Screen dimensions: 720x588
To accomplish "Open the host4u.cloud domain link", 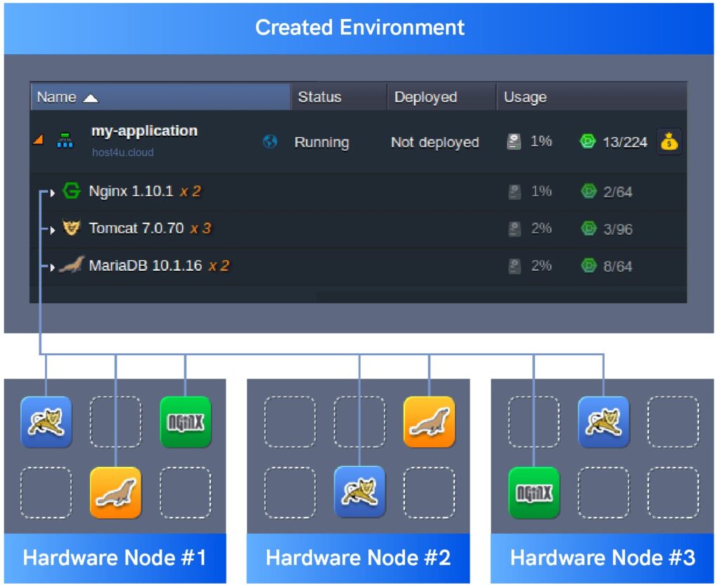I will pos(122,153).
